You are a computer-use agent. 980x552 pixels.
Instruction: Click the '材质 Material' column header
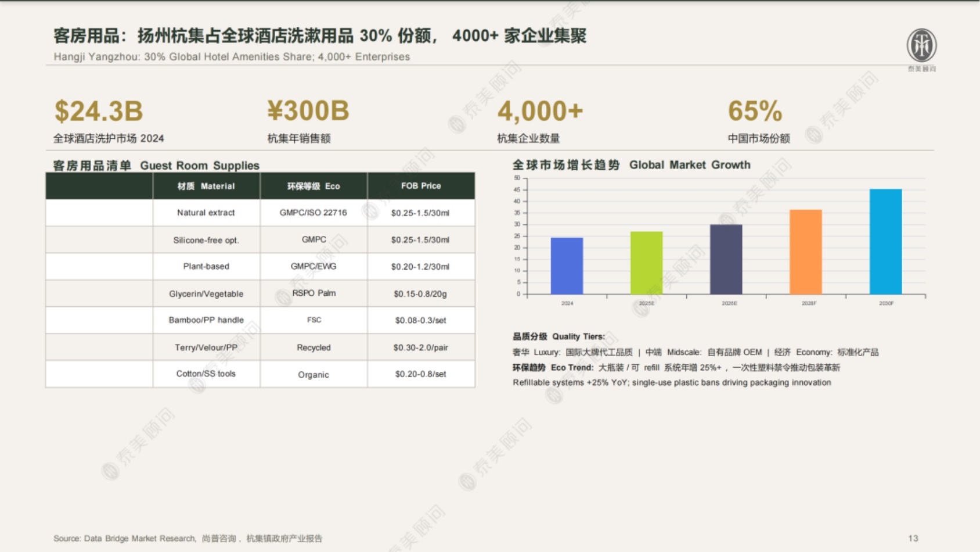206,186
